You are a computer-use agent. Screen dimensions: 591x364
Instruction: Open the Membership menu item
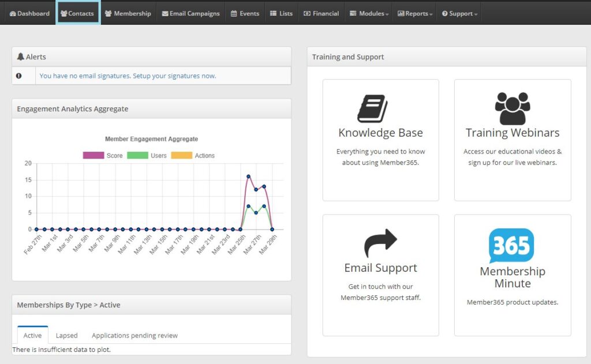[128, 14]
